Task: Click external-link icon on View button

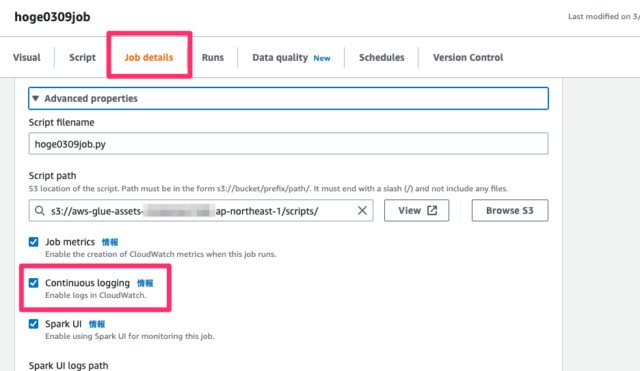Action: pyautogui.click(x=432, y=211)
